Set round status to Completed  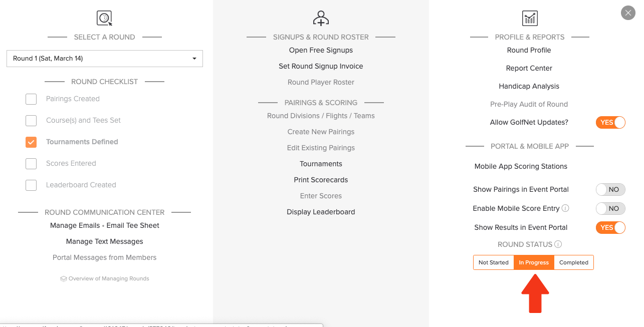point(574,262)
